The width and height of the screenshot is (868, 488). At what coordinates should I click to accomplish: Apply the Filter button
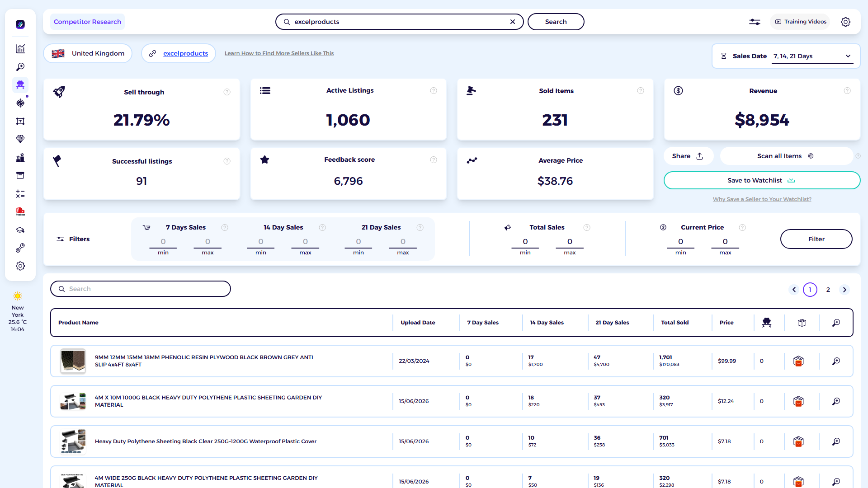(816, 239)
